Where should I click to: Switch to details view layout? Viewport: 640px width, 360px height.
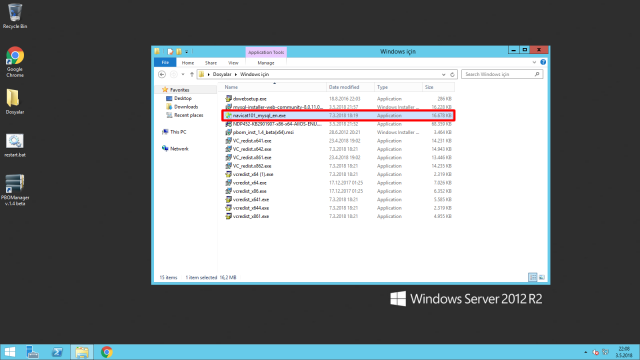(x=533, y=278)
